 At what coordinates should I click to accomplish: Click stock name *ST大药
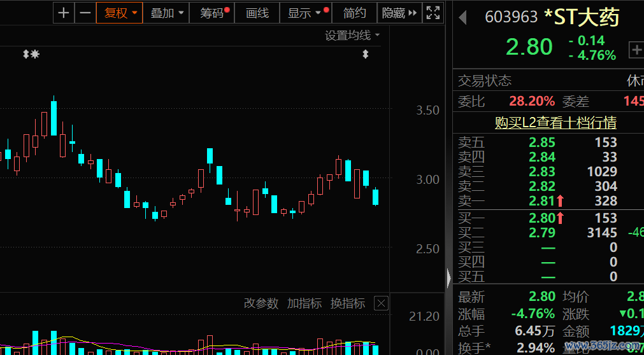(581, 17)
